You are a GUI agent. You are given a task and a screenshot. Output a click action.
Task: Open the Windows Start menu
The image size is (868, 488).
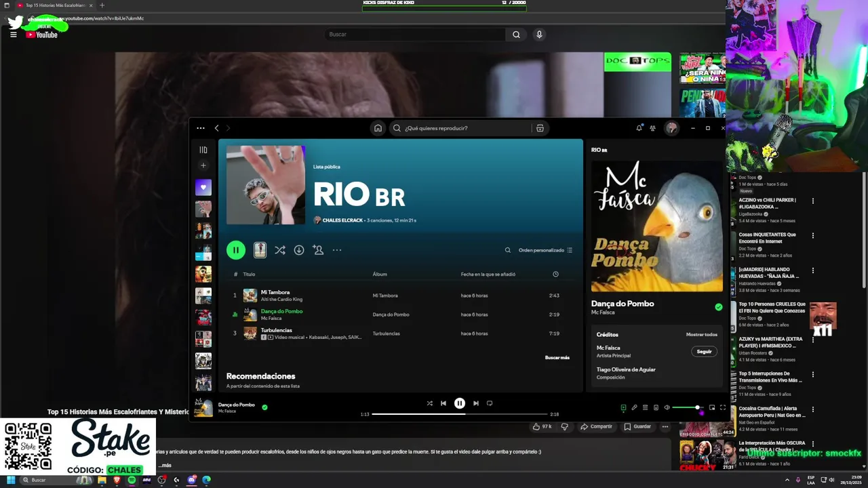coord(11,480)
